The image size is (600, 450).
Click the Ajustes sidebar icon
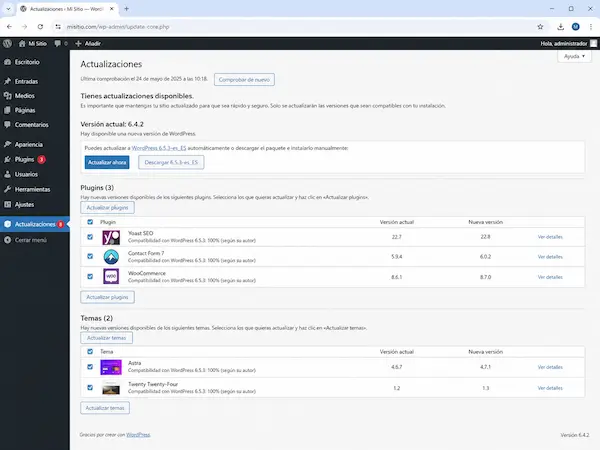point(7,204)
